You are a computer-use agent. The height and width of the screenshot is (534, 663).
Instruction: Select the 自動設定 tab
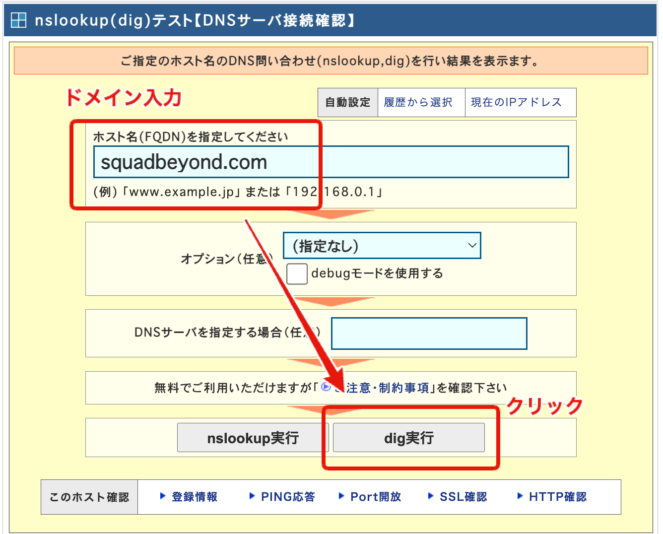pos(348,102)
